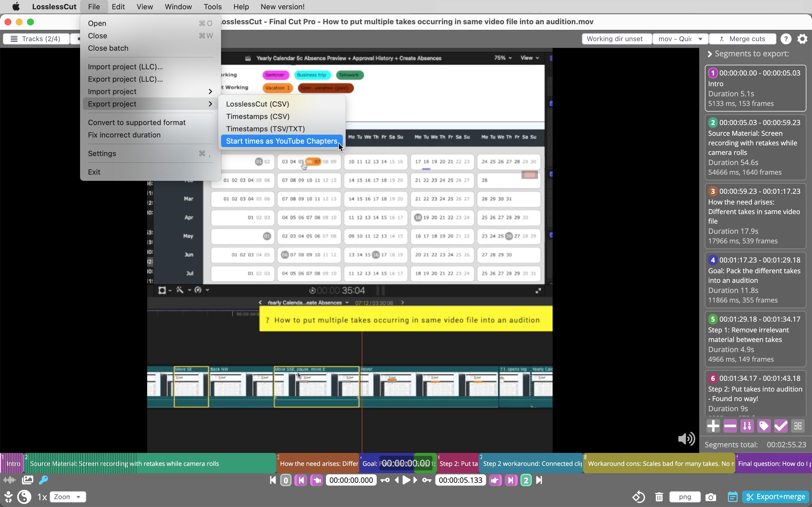The height and width of the screenshot is (507, 812).
Task: Expand the File menu
Action: coord(94,6)
